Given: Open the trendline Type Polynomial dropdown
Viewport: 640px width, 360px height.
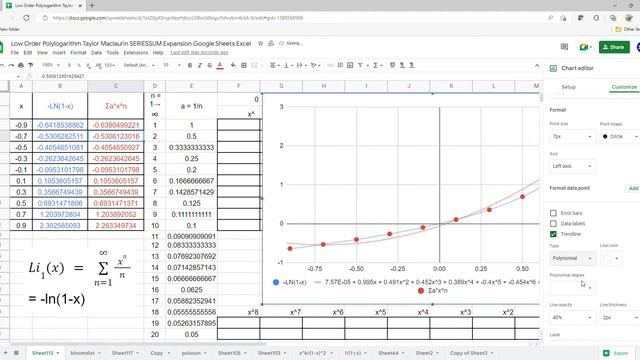Looking at the screenshot, I should (x=572, y=258).
